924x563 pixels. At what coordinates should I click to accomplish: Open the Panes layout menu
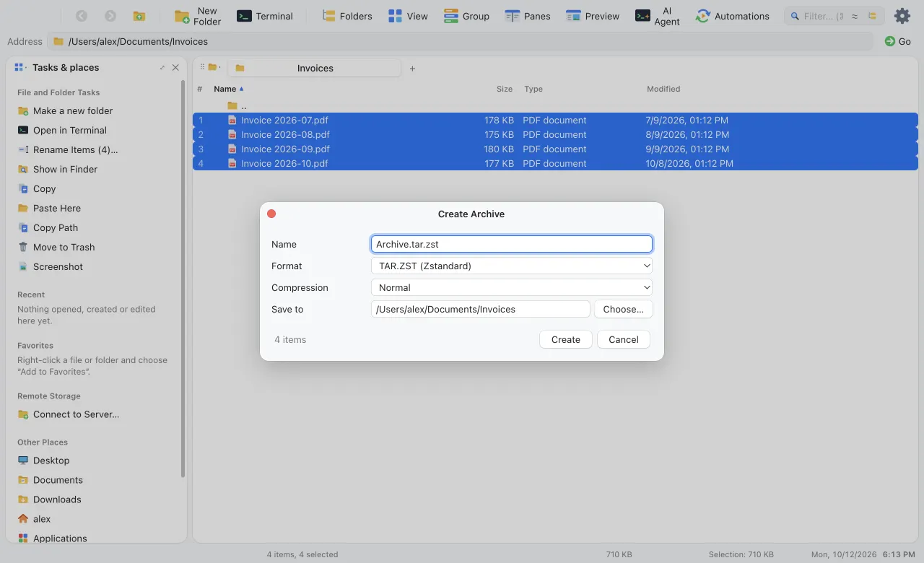pos(528,16)
